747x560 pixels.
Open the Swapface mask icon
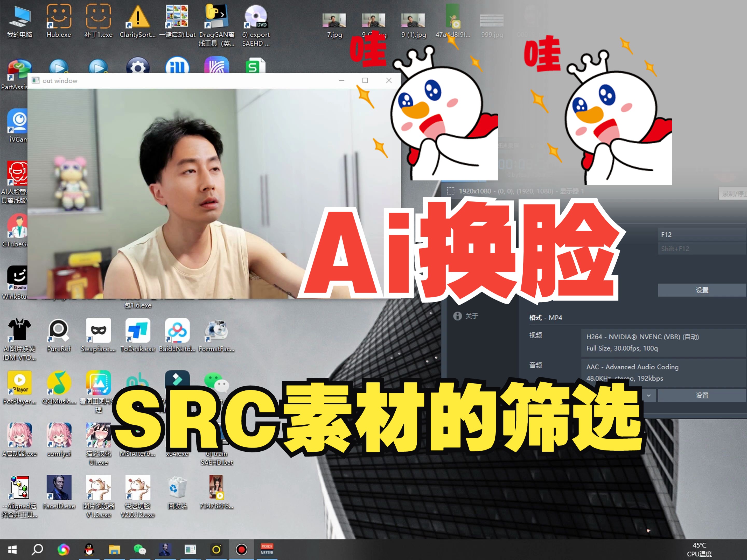click(x=98, y=335)
